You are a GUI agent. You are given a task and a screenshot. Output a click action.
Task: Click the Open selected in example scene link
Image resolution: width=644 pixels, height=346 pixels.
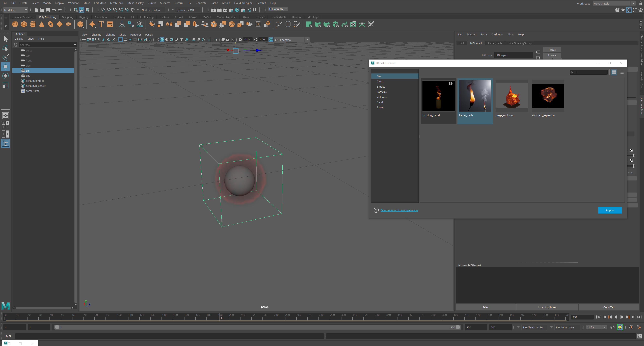pyautogui.click(x=399, y=210)
